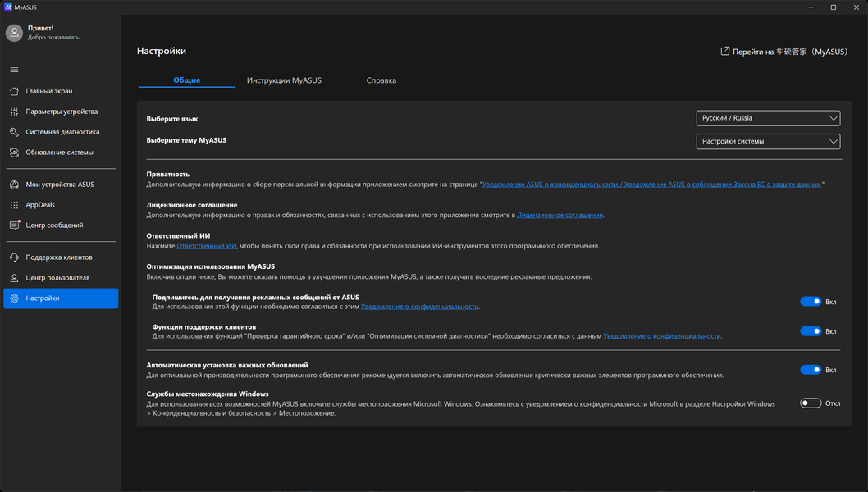Click Перейти на 华硕管家 (MyASUS) link
Image resolution: width=868 pixels, height=492 pixels.
[783, 52]
